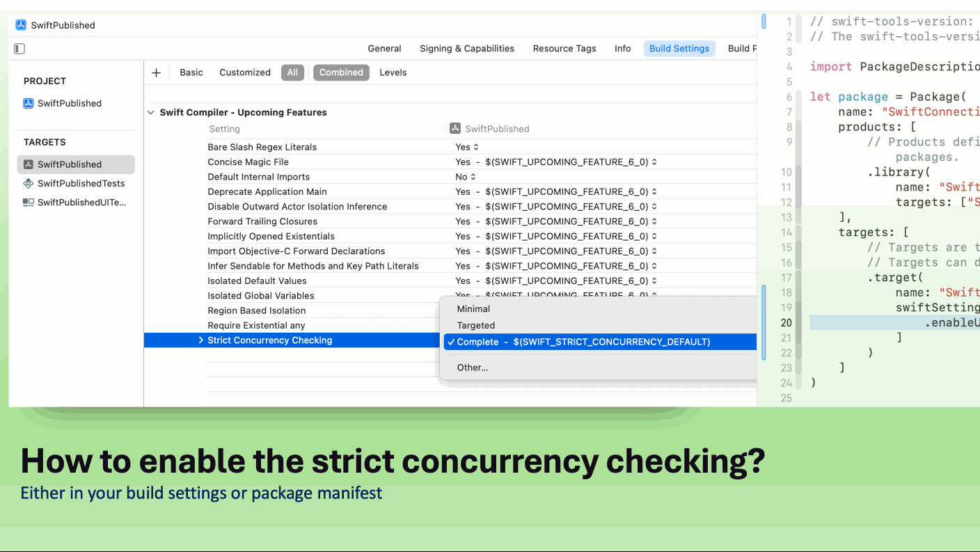Click the code editor scrollbar indicator at top
The image size is (980, 552).
click(764, 21)
